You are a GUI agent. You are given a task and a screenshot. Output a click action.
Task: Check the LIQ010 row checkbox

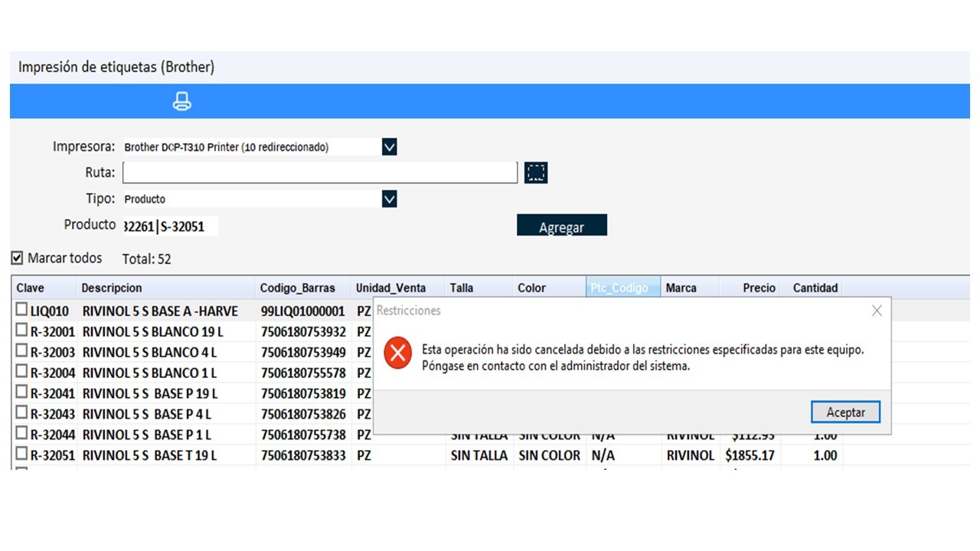pos(22,310)
